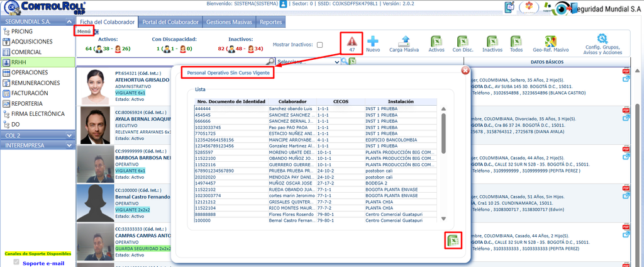Open the Carga Masiva upload icon
Screen dimensions: 644x267
(404, 41)
